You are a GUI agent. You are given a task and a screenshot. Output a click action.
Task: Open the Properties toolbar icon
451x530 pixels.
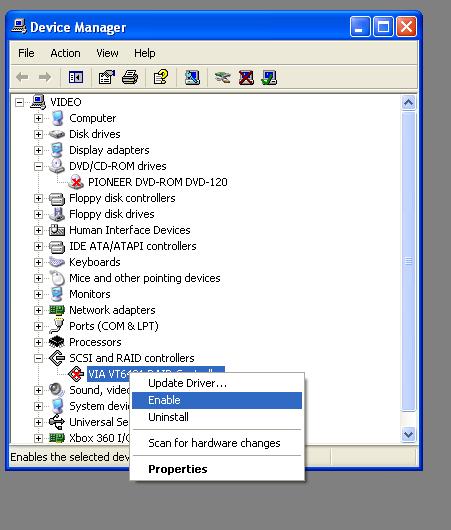[106, 77]
